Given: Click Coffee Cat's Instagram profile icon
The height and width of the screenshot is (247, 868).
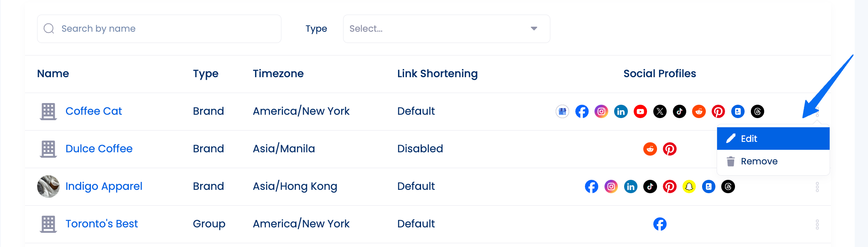Looking at the screenshot, I should 601,111.
